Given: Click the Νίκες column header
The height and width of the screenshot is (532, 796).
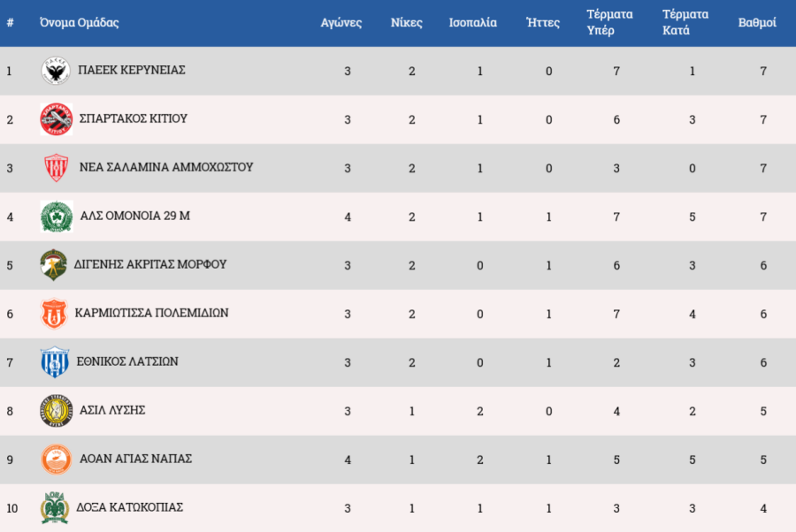Looking at the screenshot, I should tap(407, 23).
